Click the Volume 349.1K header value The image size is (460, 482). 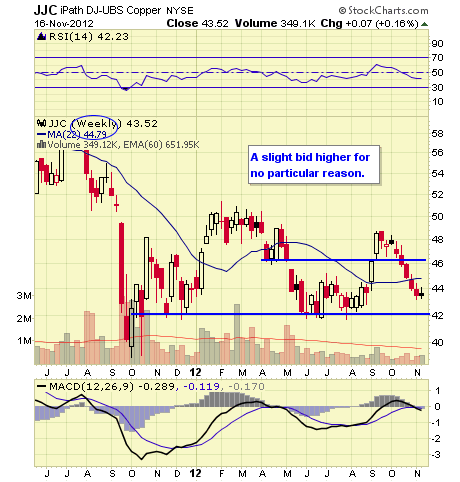point(275,23)
